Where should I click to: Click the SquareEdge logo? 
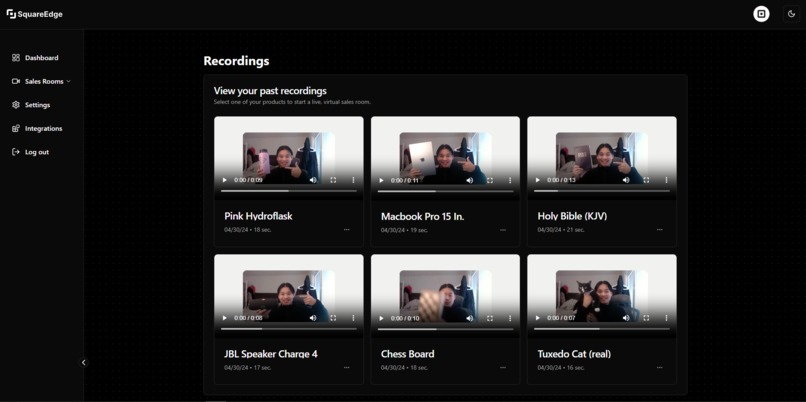pos(34,14)
